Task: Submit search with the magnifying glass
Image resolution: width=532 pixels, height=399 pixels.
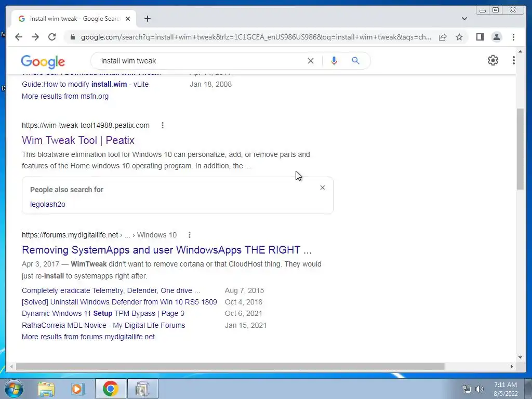Action: tap(355, 61)
